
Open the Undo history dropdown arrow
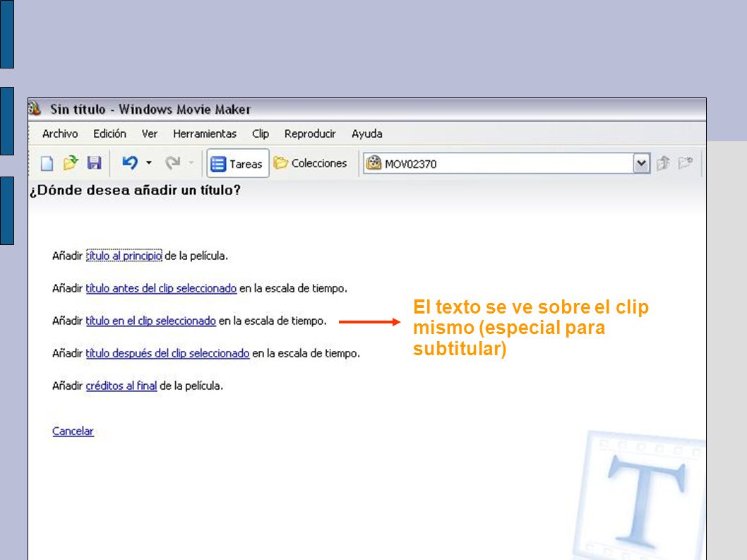[149, 163]
